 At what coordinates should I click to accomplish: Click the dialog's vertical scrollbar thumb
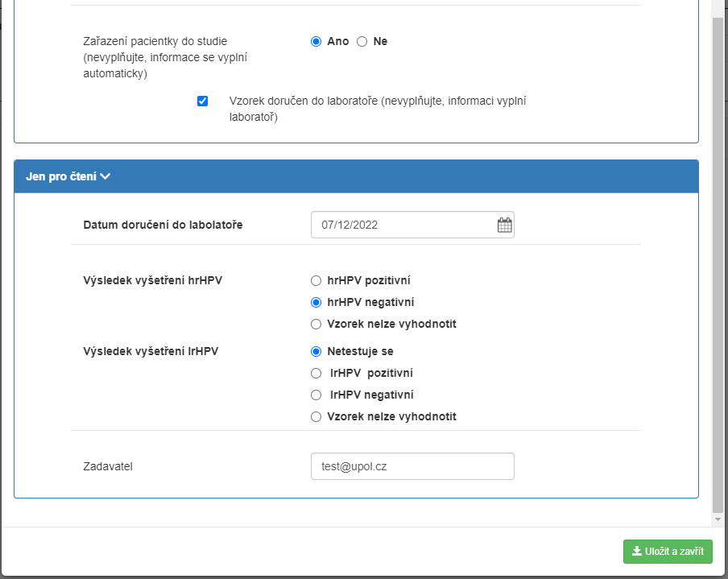(x=718, y=266)
